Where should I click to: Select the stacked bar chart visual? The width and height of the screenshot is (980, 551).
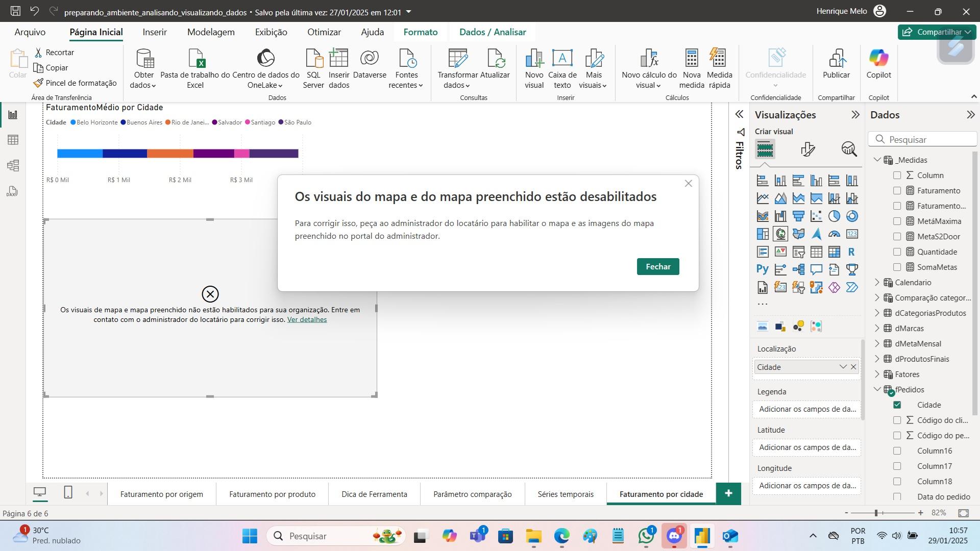[x=763, y=181]
